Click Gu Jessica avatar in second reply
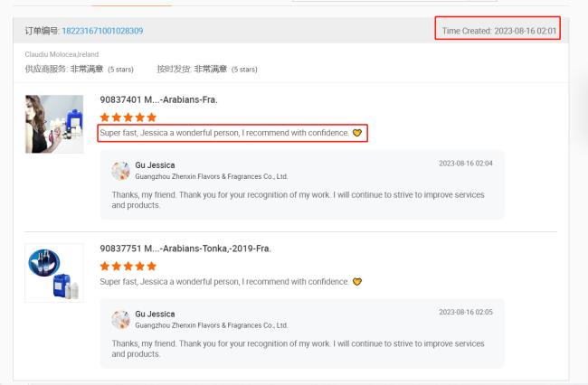Screen dimensions: 588x385 pos(120,320)
